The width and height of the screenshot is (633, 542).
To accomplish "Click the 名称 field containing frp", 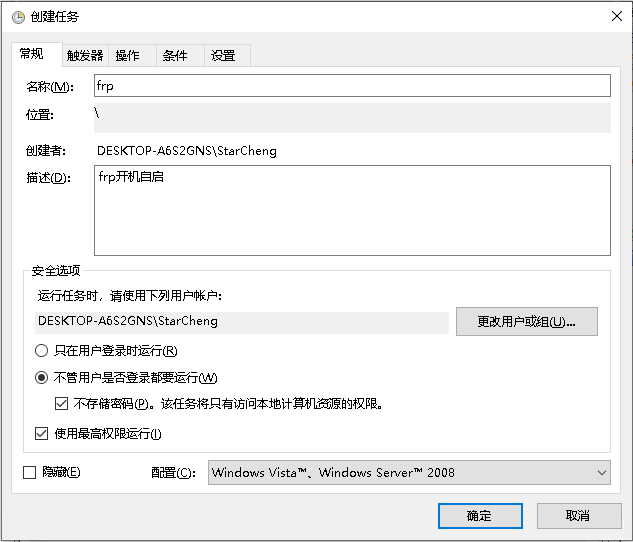I will [352, 86].
